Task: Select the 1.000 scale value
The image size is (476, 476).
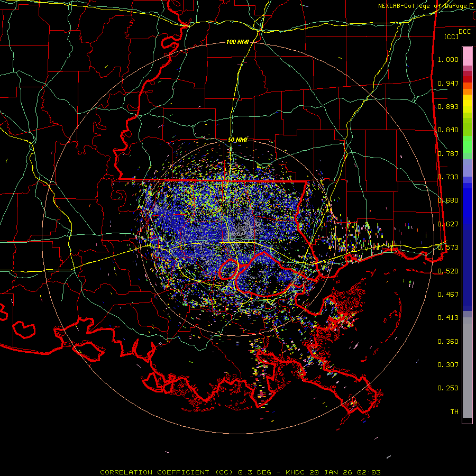Action: pos(448,59)
